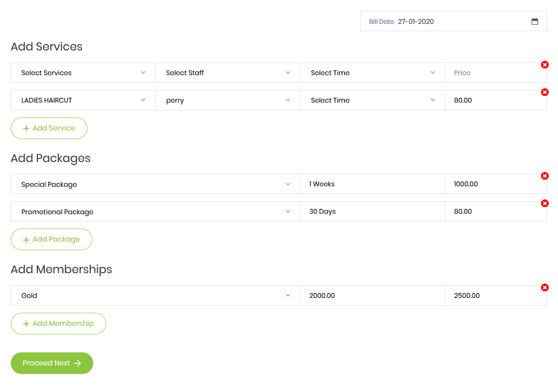Click the Add Packages heading
The height and width of the screenshot is (392, 558).
click(51, 158)
